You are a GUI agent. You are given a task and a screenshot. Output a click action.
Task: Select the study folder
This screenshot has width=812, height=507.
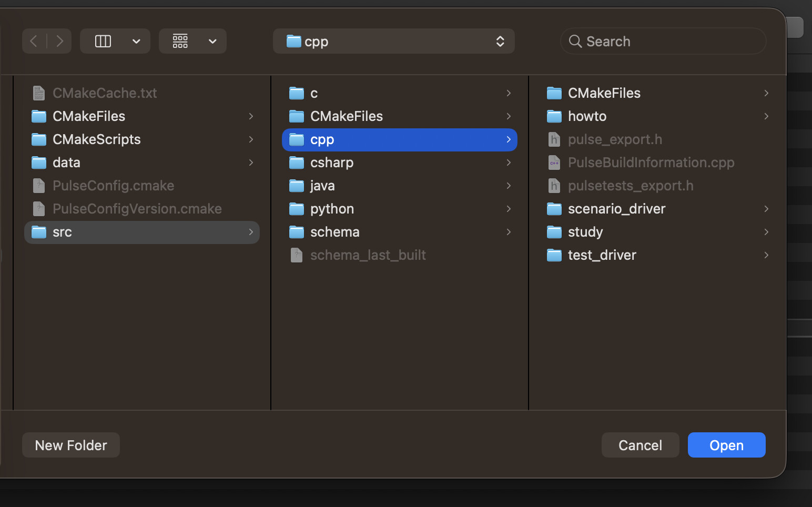click(585, 232)
